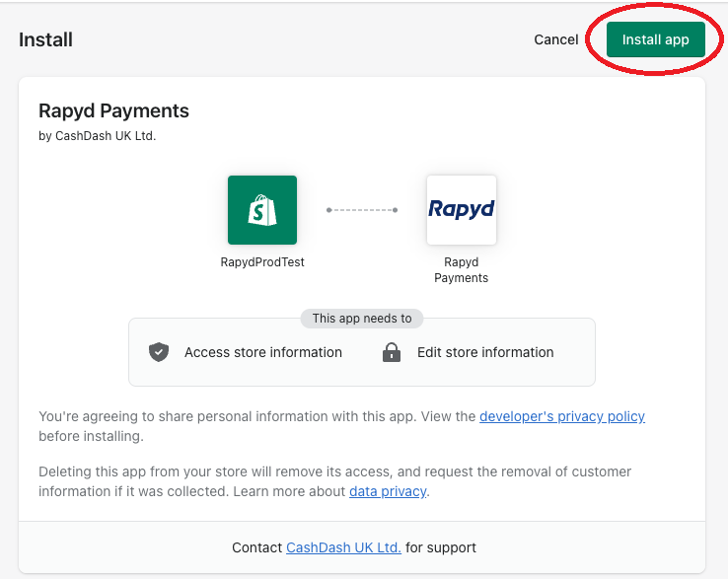
Task: Click the 'Access store information' permission text
Action: click(263, 352)
